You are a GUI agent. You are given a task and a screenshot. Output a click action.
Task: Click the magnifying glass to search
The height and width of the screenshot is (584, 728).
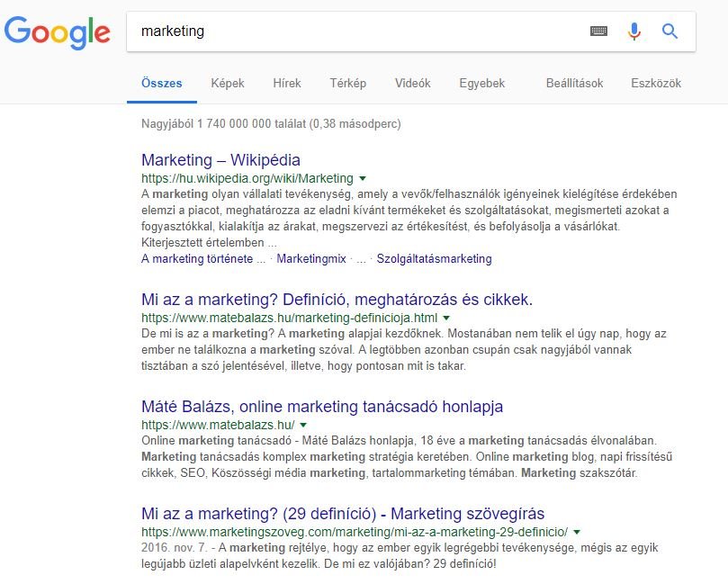[x=670, y=31]
